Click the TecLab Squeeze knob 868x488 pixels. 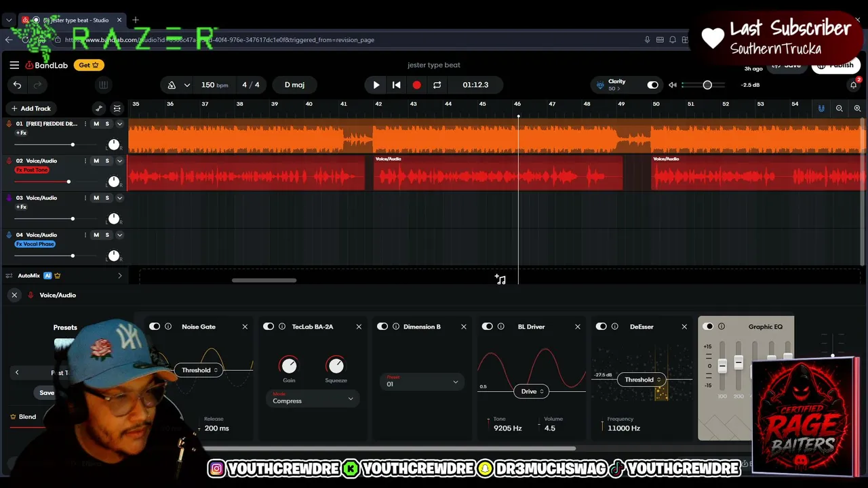coord(336,365)
